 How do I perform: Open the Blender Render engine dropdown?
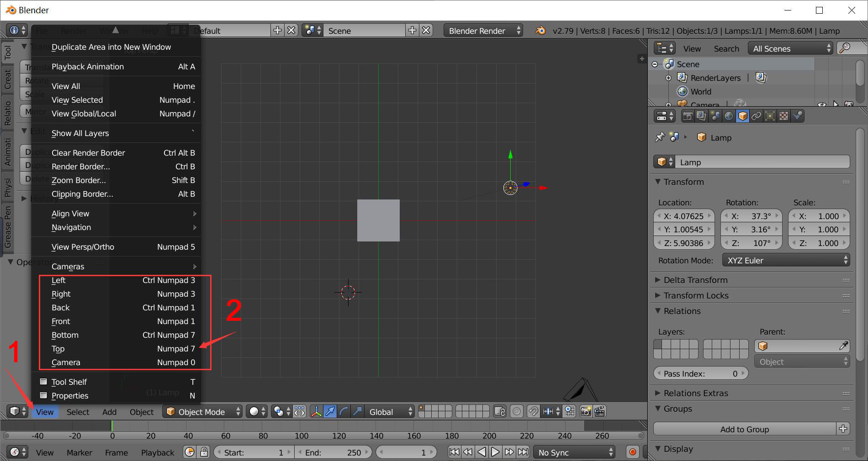[483, 31]
